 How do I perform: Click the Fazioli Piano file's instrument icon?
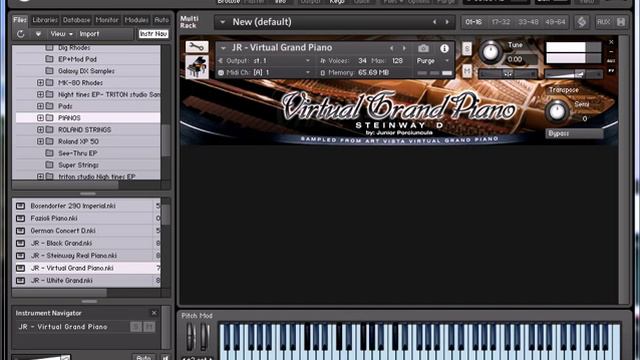[x=20, y=218]
